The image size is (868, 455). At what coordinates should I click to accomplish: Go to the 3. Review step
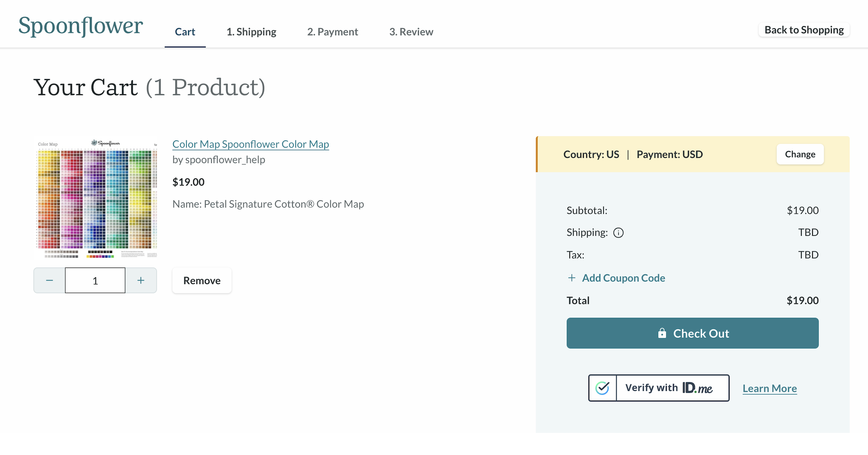[x=411, y=32]
